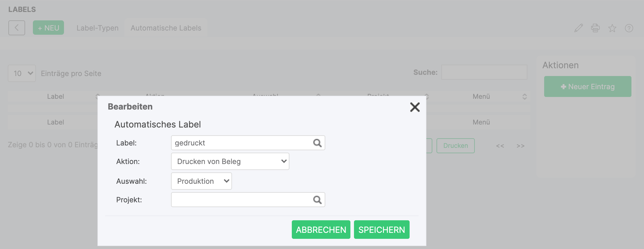Click the magnifier in Label field
The height and width of the screenshot is (249, 644).
(317, 143)
